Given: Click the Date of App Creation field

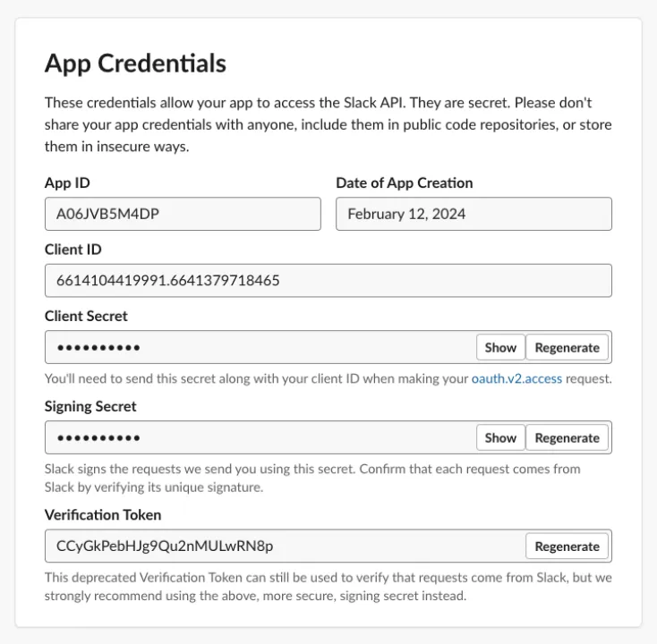Looking at the screenshot, I should [x=474, y=214].
